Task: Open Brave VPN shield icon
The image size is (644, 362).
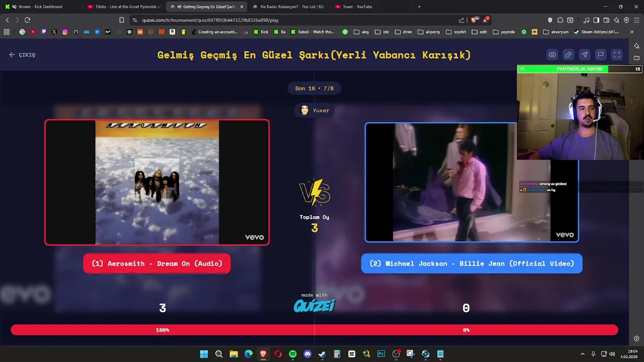Action: 626,20
